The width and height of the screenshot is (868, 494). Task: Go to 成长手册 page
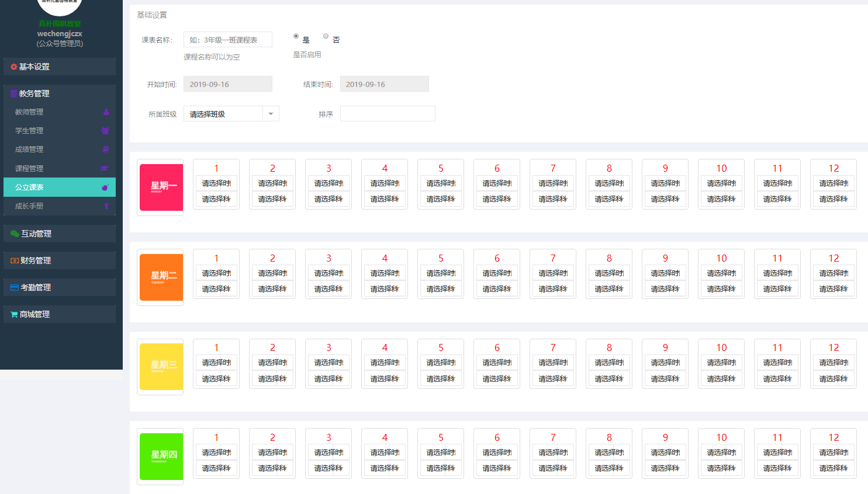click(x=60, y=206)
